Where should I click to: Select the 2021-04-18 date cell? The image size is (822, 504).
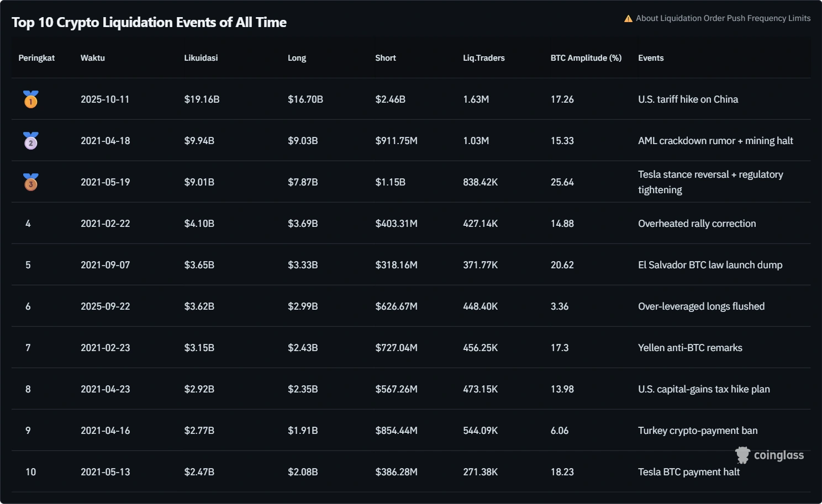pos(105,141)
